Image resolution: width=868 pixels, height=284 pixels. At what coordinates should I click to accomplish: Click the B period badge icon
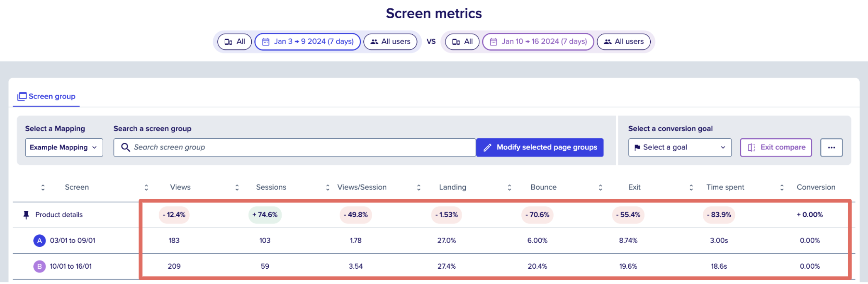[x=39, y=266]
